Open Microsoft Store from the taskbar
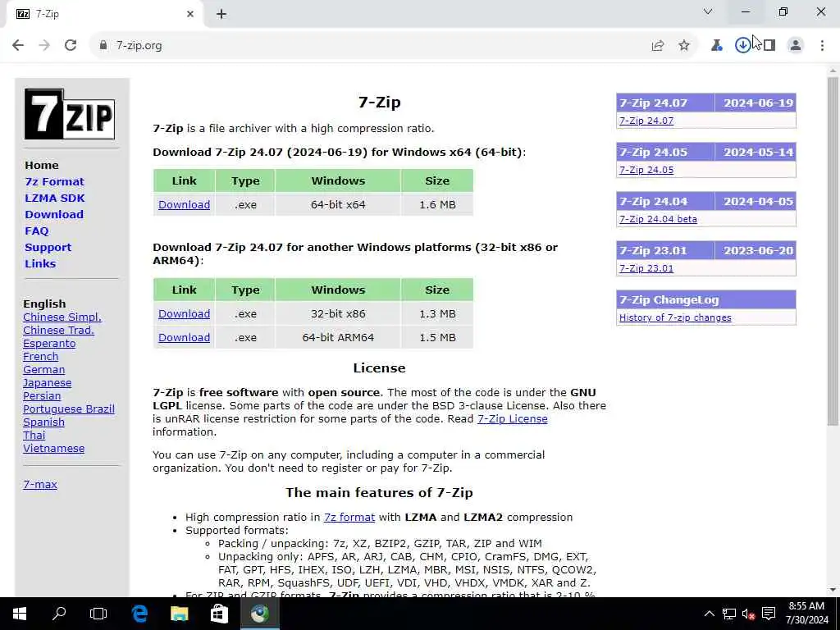Viewport: 840px width, 630px height. pyautogui.click(x=219, y=614)
